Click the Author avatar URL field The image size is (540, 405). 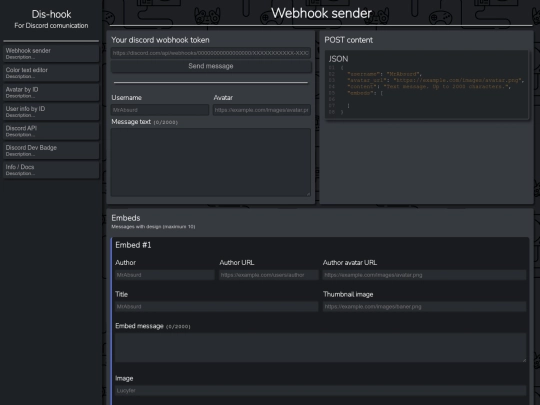[x=424, y=275]
